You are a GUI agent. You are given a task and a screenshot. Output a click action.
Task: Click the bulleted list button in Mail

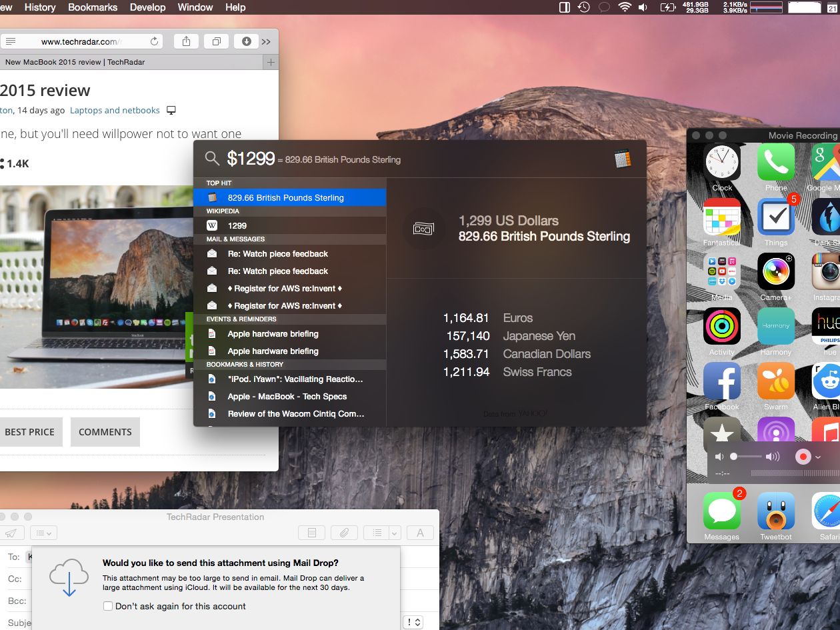[377, 533]
